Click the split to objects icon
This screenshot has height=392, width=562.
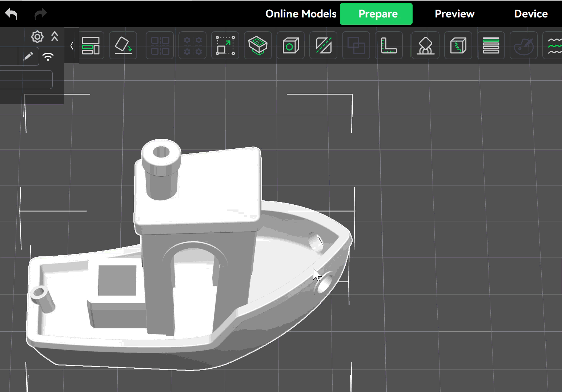pyautogui.click(x=160, y=46)
